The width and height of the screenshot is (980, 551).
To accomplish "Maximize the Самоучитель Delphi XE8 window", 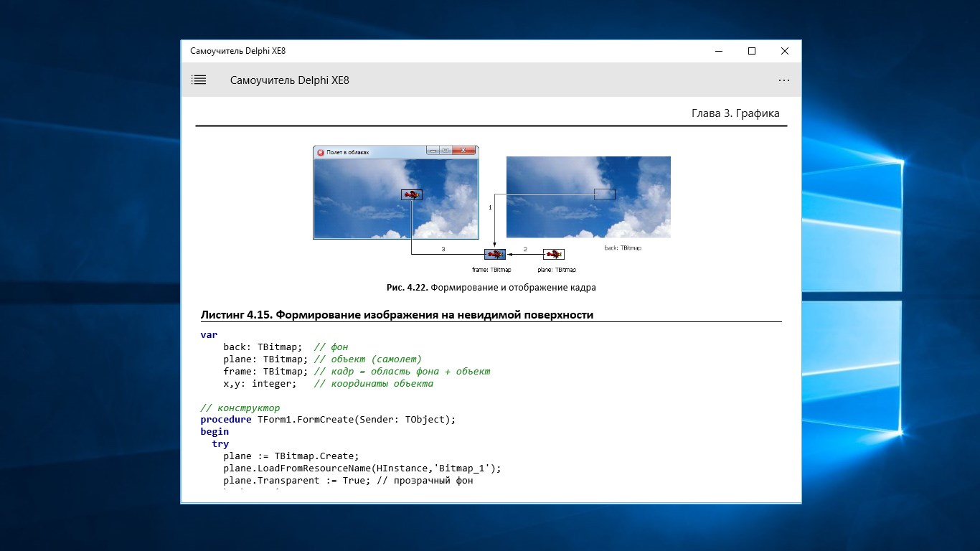I will click(752, 51).
